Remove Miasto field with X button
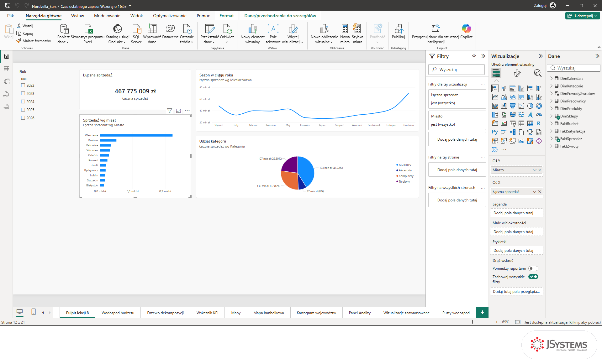 coord(540,170)
